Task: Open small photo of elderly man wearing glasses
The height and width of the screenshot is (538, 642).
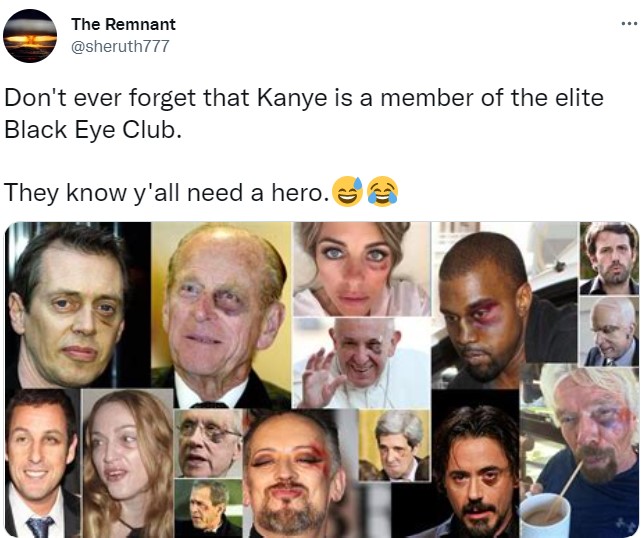Action: [x=208, y=444]
